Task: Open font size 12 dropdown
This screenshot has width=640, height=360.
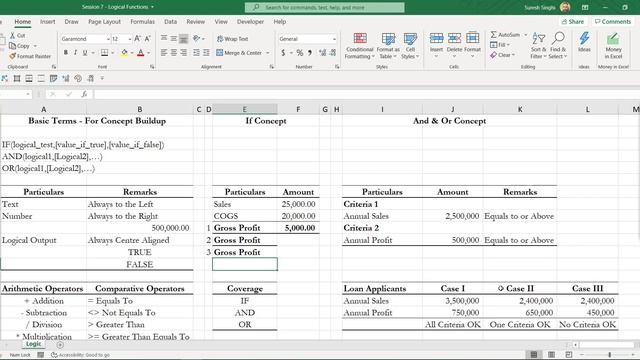Action: tap(130, 39)
